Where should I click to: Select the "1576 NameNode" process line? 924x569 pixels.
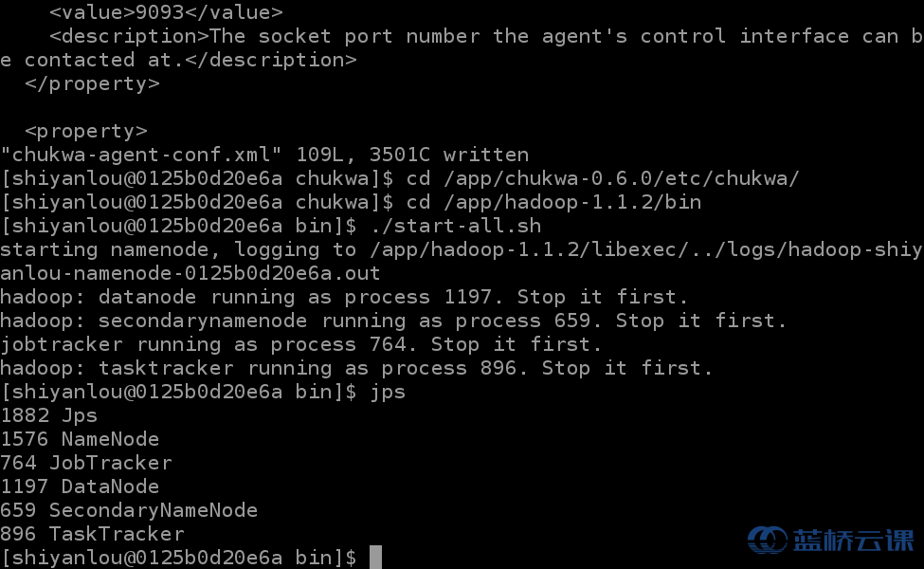coord(80,439)
